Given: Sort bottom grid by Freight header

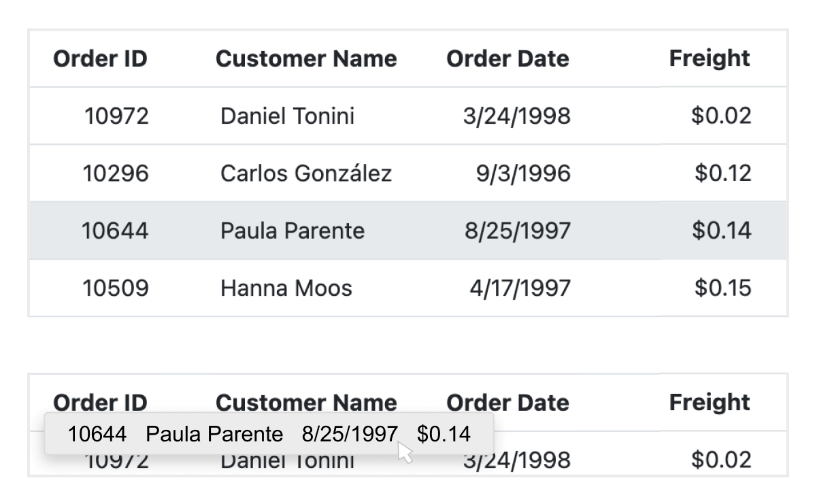Looking at the screenshot, I should [x=710, y=402].
